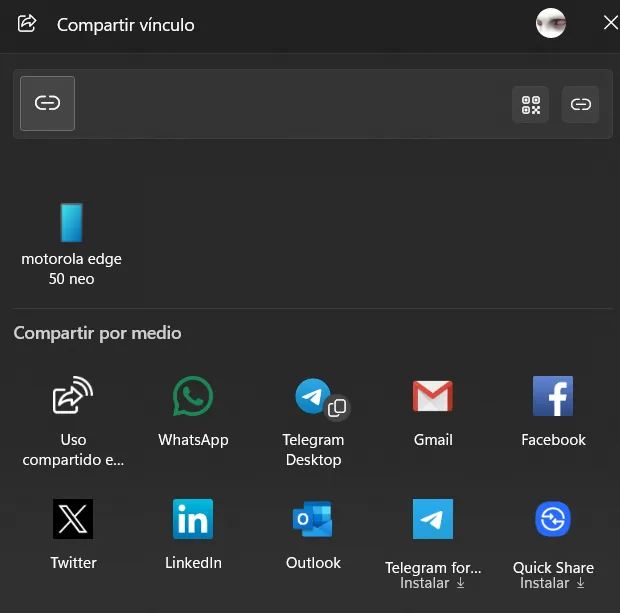The width and height of the screenshot is (620, 613).
Task: Install Telegram for Windows app
Action: click(x=433, y=544)
